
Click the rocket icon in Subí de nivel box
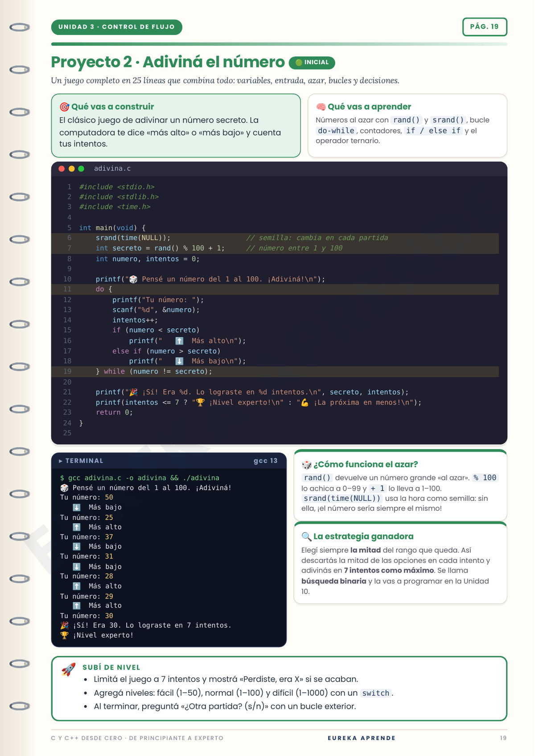point(68,669)
